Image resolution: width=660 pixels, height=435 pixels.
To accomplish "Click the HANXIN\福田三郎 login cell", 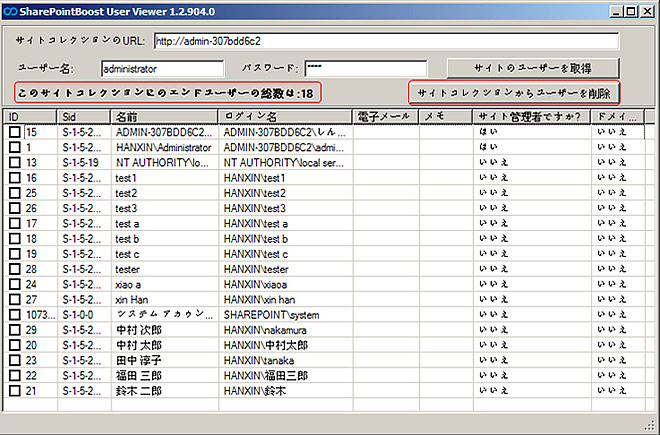I will coord(285,375).
